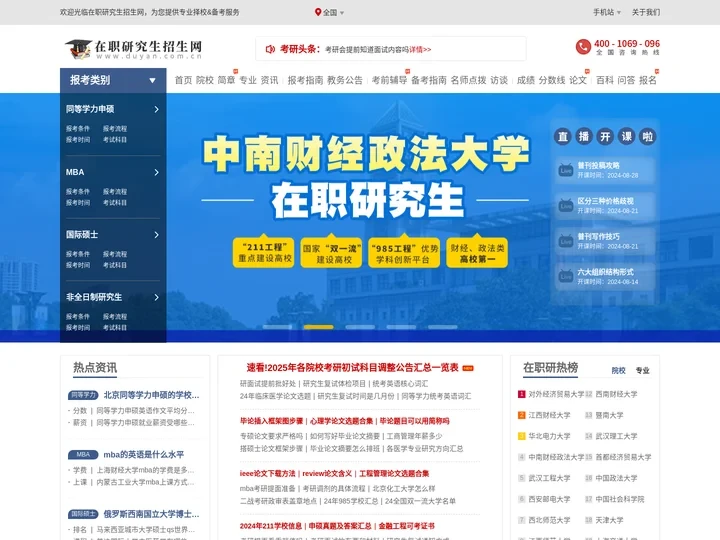Click the MBA tag badge in 热点资讯

(83, 455)
